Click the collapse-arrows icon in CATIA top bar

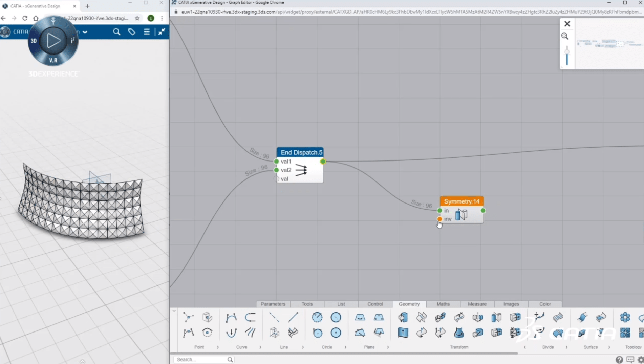pos(162,32)
